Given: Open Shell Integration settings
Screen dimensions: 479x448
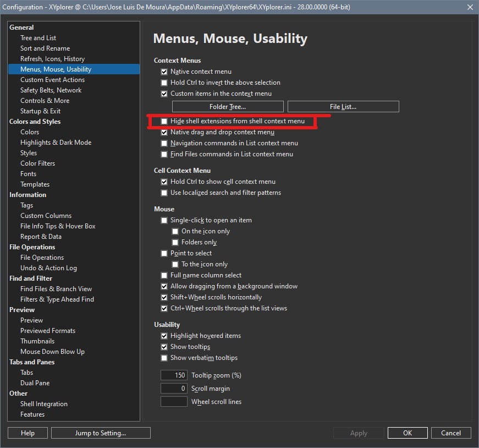Looking at the screenshot, I should [x=44, y=404].
